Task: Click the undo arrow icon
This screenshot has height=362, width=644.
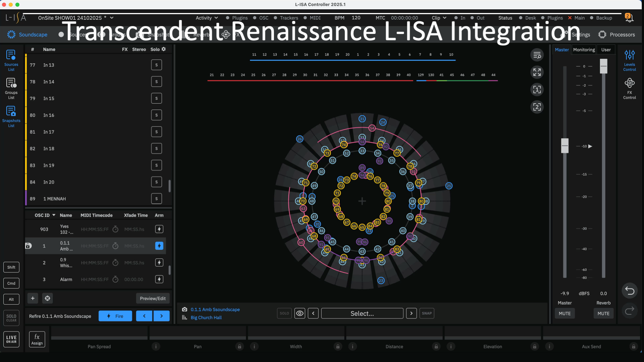Action: click(630, 290)
